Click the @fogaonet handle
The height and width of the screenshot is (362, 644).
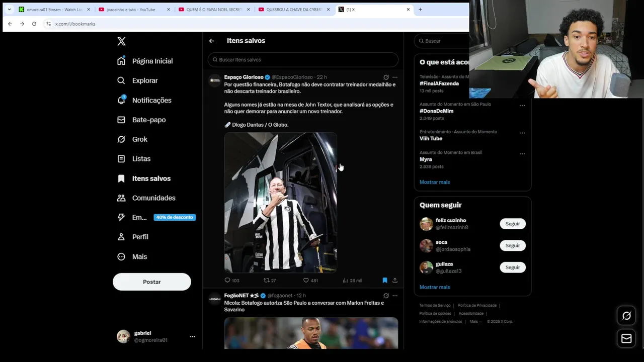coord(280,296)
